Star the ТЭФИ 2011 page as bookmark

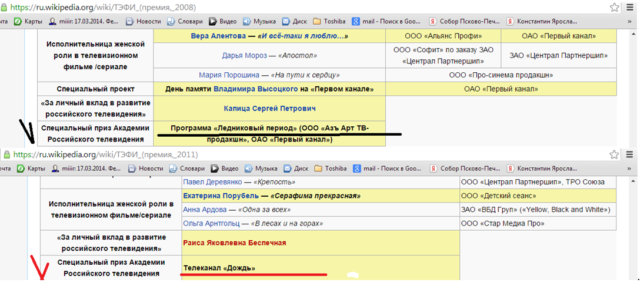click(615, 154)
